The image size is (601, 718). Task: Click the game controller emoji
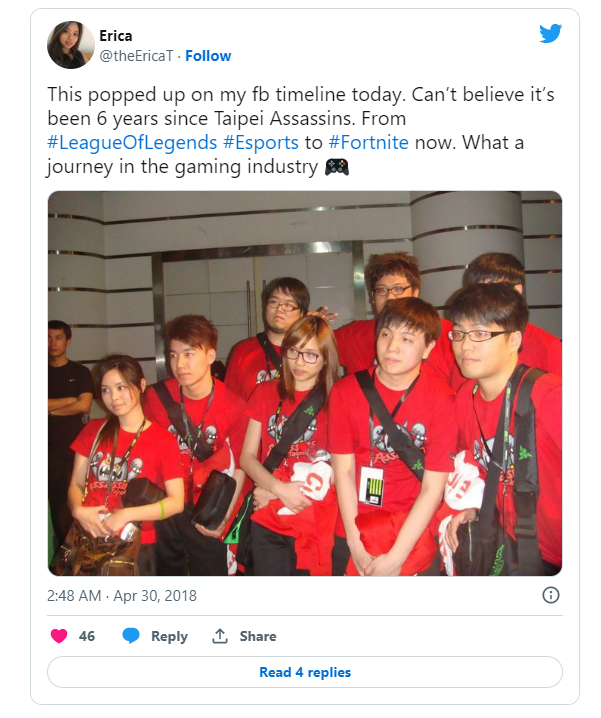(337, 167)
